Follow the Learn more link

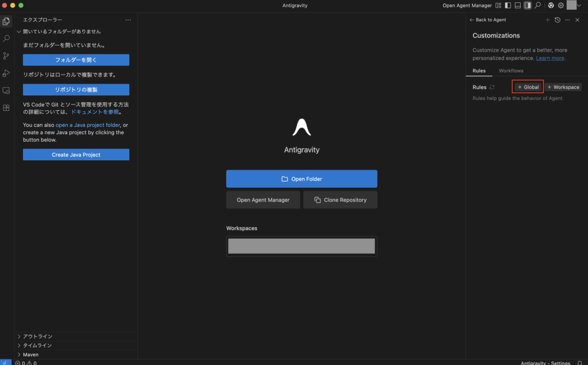(x=550, y=58)
